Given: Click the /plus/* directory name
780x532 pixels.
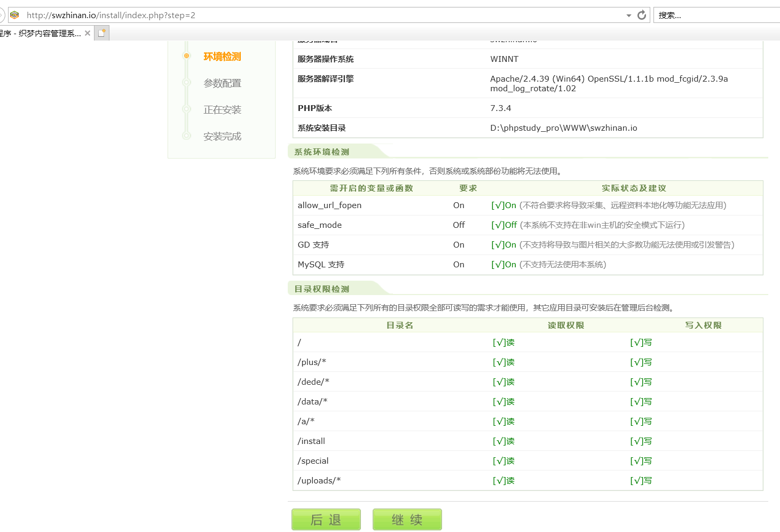Looking at the screenshot, I should coord(312,362).
